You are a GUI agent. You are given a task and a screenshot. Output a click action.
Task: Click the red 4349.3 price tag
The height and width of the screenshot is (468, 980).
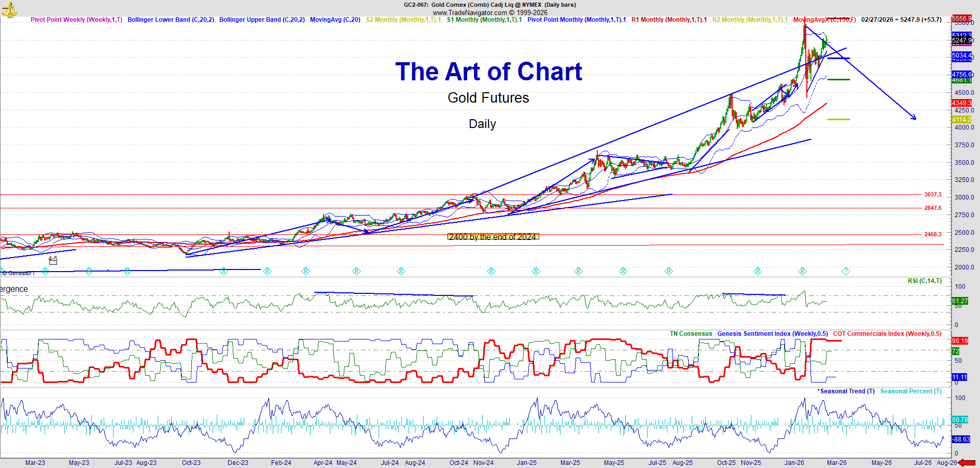click(961, 103)
